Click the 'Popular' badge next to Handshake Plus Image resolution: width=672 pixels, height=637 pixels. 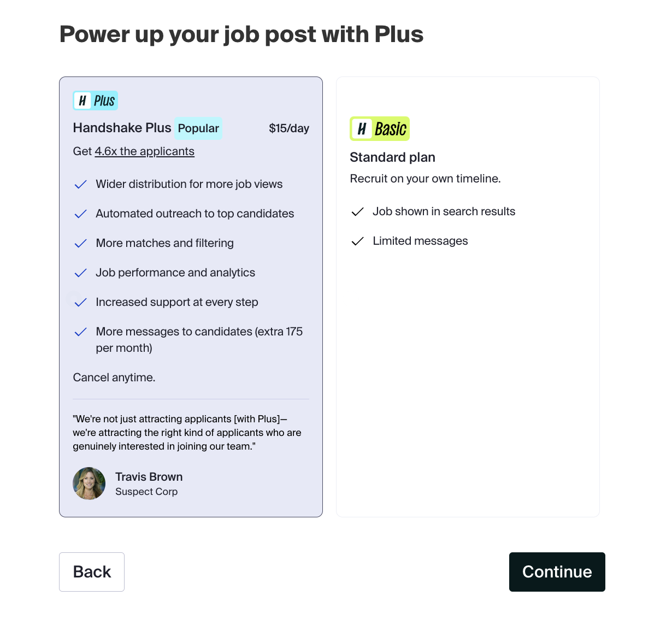[x=198, y=128]
